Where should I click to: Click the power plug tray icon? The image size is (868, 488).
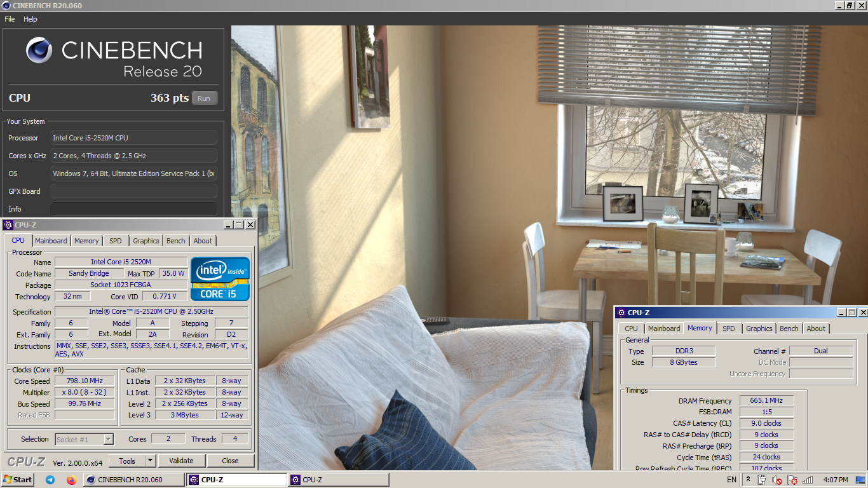762,480
